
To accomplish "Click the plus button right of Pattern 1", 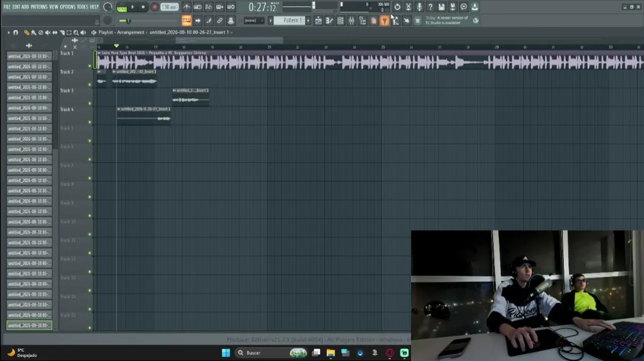I will click(308, 21).
